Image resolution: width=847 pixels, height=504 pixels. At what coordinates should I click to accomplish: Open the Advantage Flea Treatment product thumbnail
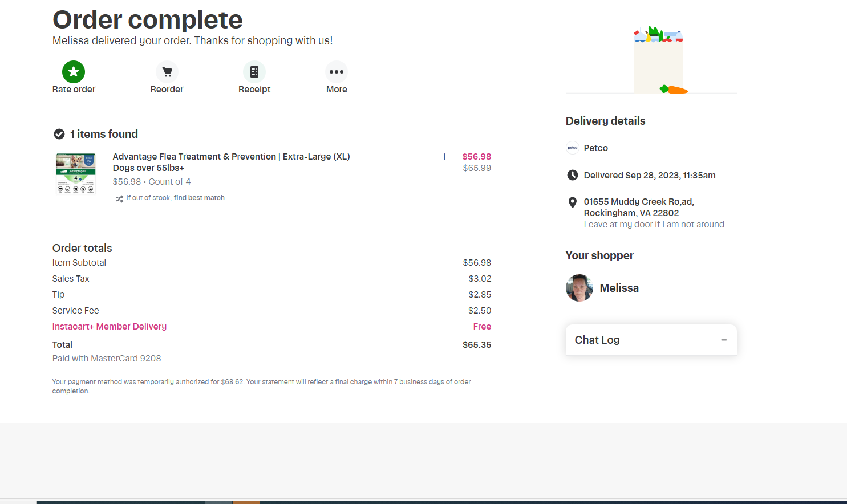[x=75, y=174]
